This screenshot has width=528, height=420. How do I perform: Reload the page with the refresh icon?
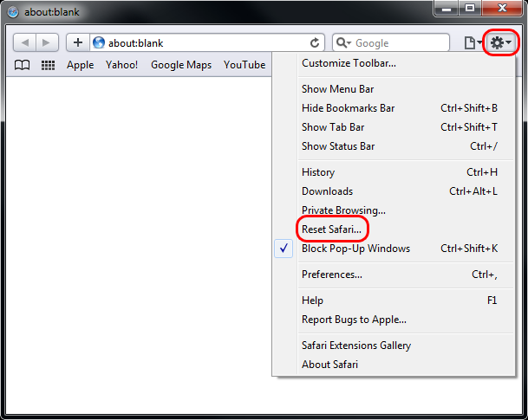(x=315, y=42)
